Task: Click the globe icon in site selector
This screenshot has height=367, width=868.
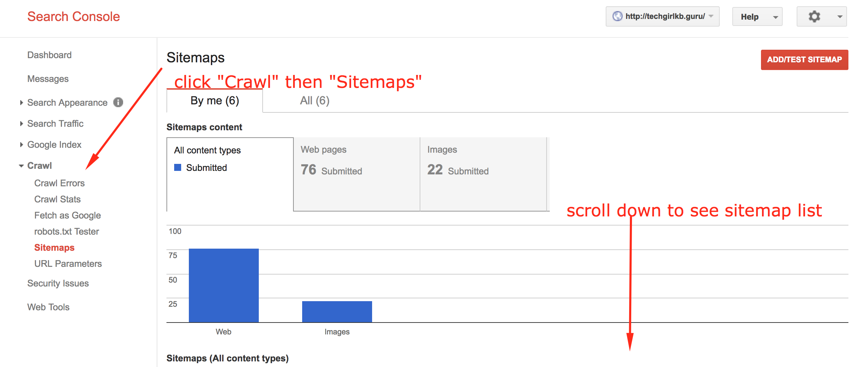Action: 617,16
